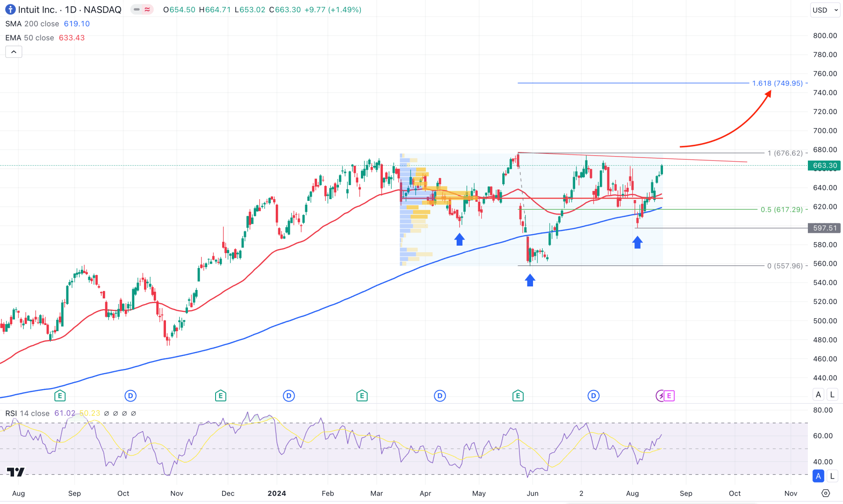Click the grey dash status pill icon

click(x=137, y=9)
